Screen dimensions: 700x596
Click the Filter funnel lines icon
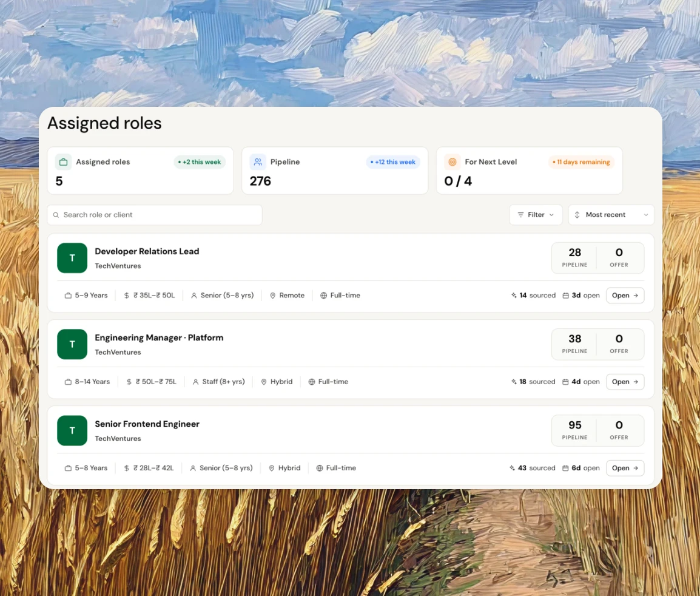point(520,215)
